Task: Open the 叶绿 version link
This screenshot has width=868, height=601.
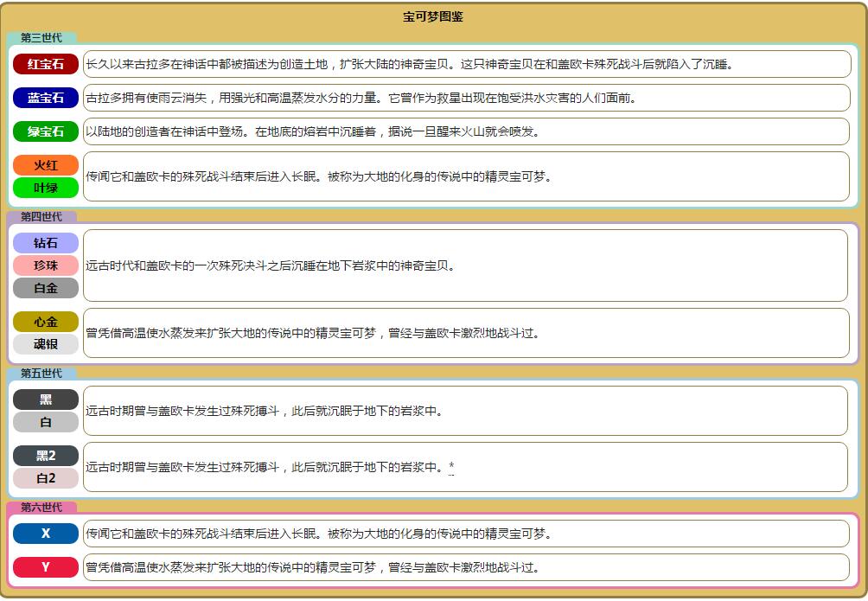Action: [46, 188]
